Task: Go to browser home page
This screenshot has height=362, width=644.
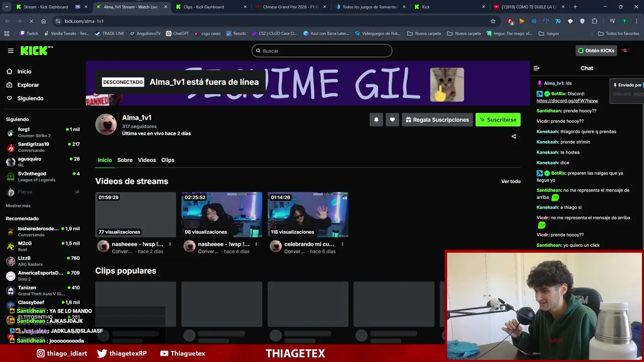Action: [x=43, y=21]
